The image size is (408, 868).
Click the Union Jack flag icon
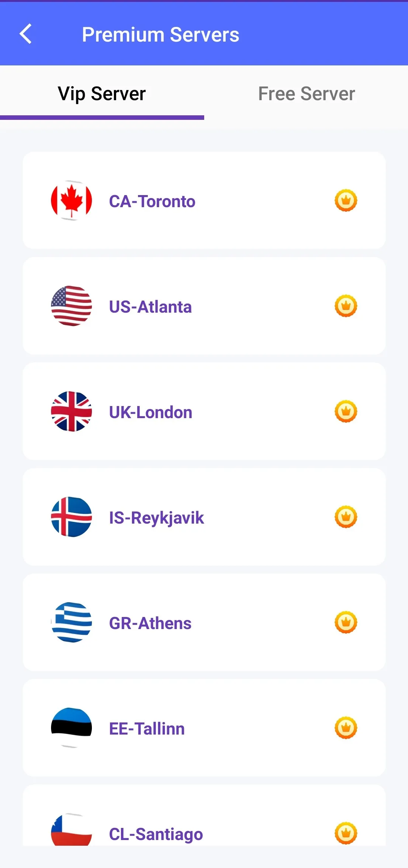click(71, 411)
